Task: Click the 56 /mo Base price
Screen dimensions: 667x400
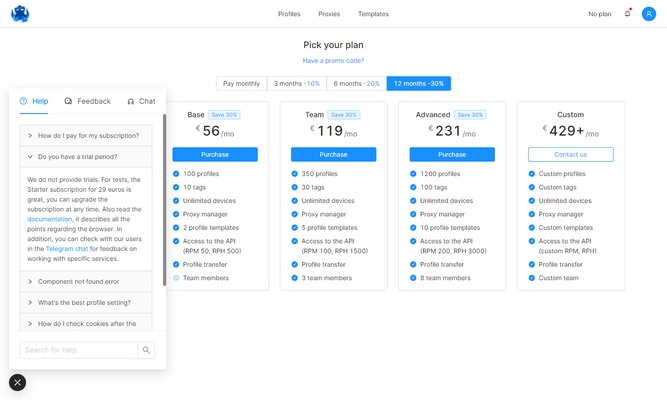Action: coord(215,131)
